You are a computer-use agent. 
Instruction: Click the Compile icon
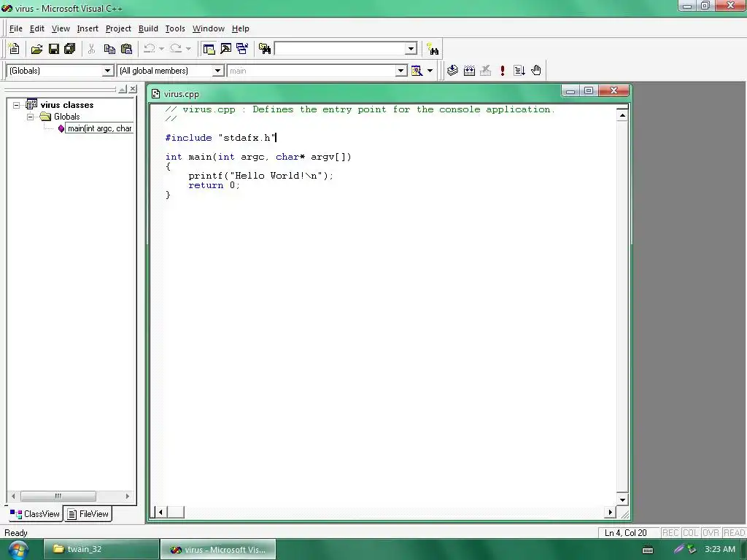coord(452,71)
